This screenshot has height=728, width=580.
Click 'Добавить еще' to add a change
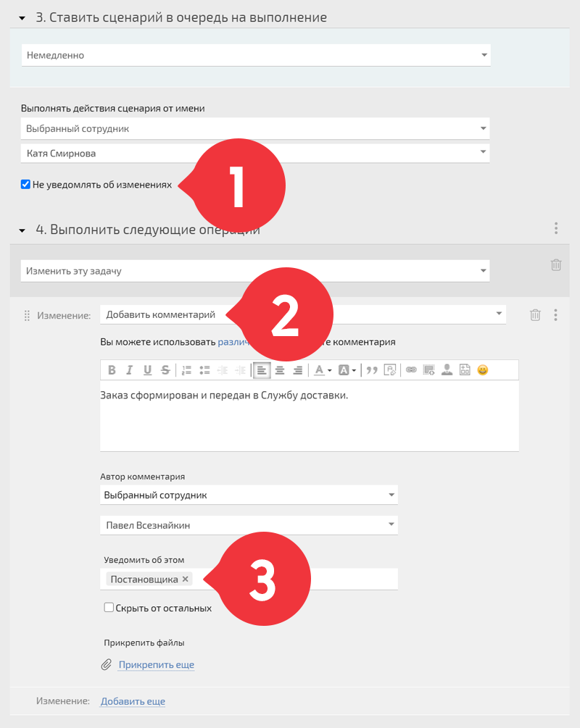pyautogui.click(x=133, y=701)
